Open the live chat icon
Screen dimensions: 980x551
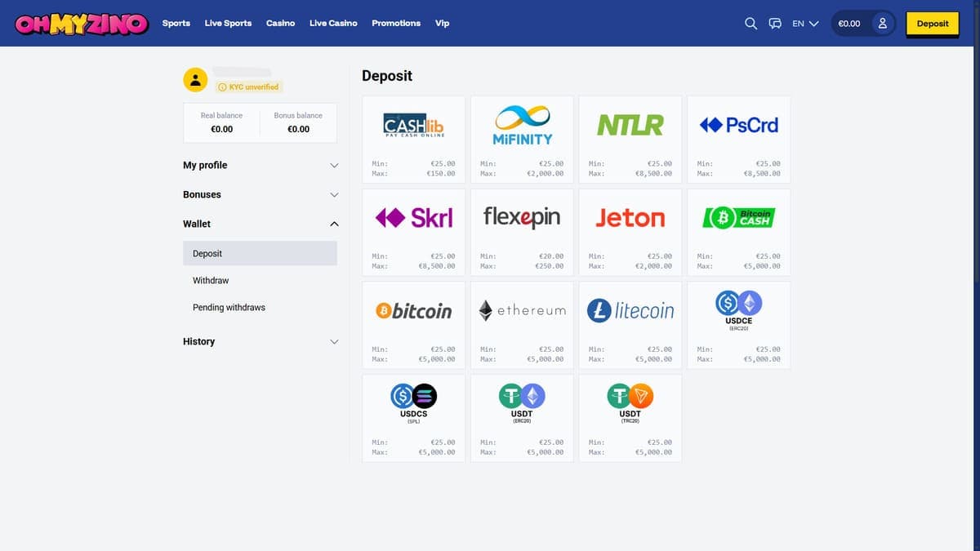click(x=776, y=24)
